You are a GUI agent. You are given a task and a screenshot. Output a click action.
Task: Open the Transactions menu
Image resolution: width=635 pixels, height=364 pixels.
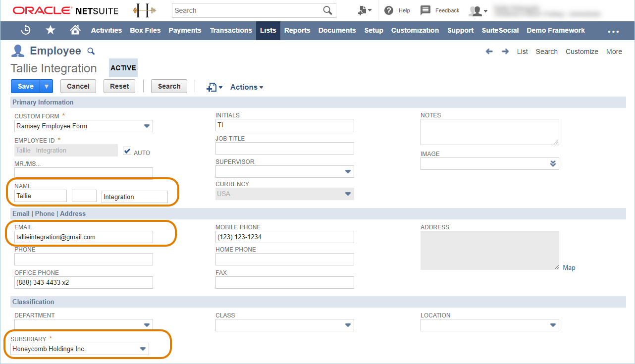coord(231,30)
